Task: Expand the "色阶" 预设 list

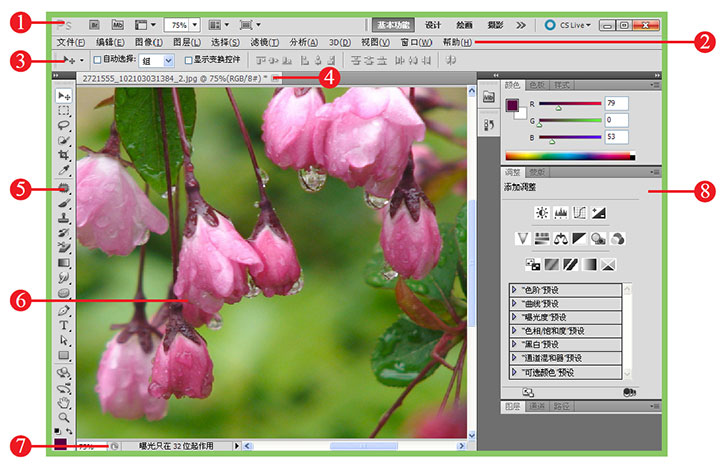Action: pos(514,289)
